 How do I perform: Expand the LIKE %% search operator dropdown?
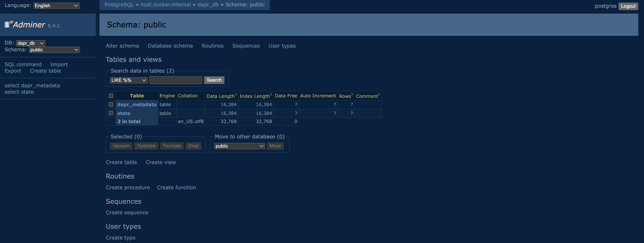[128, 80]
